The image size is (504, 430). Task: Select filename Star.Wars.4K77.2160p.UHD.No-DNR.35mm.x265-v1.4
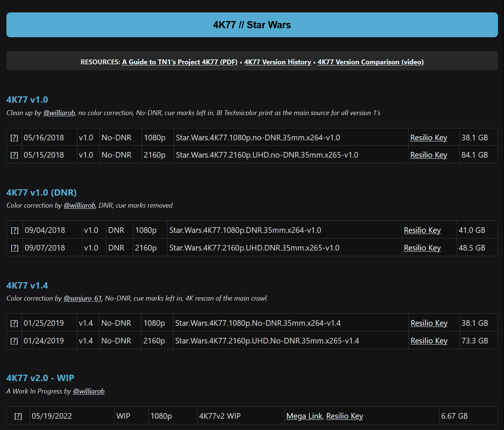click(267, 341)
